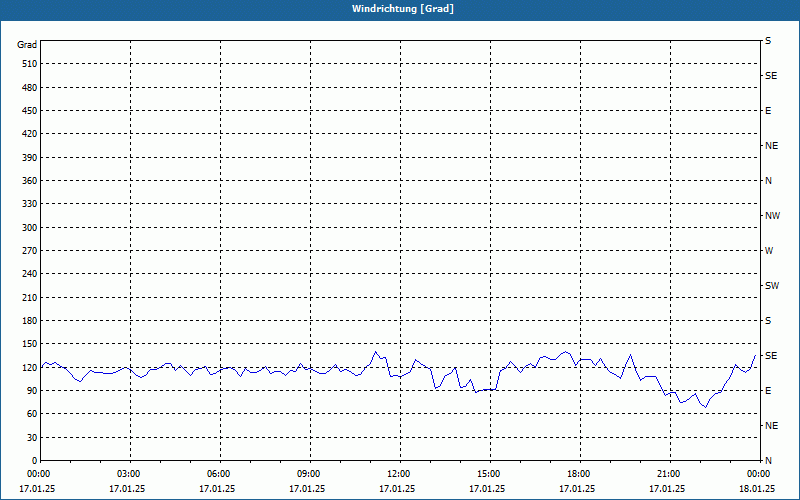The height and width of the screenshot is (500, 800).
Task: Click the 03:00 time label
Action: (129, 474)
